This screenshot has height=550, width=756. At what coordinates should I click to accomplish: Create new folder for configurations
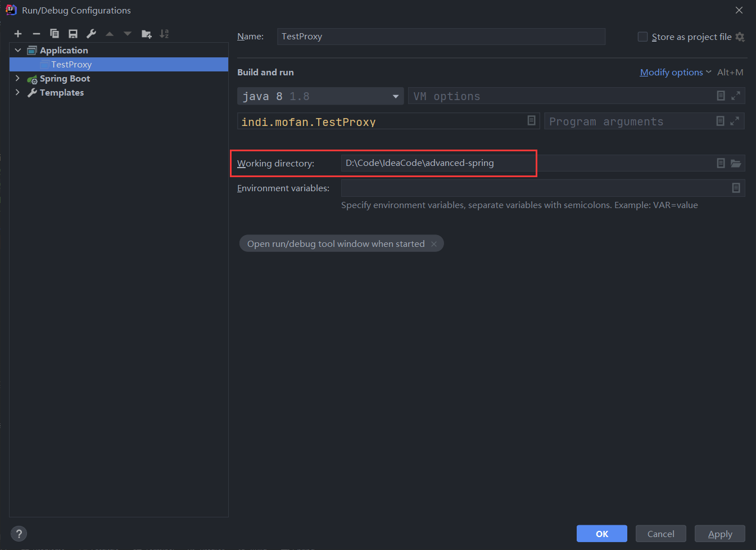point(146,34)
